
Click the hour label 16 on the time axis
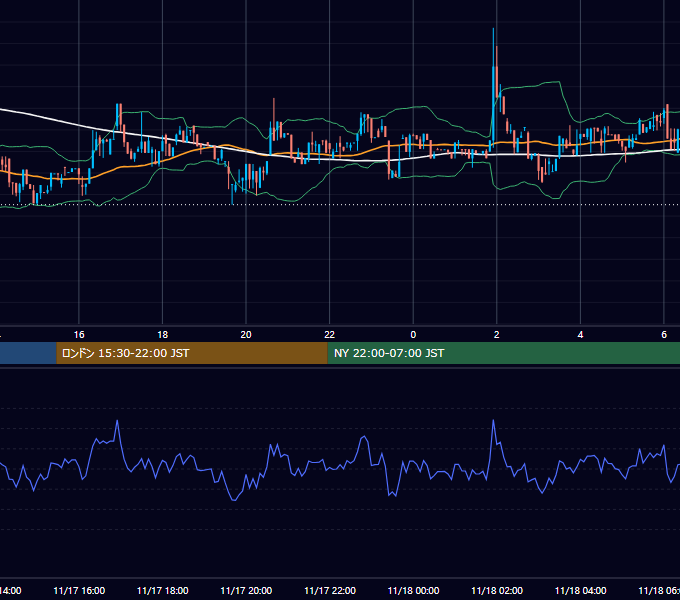pos(79,335)
